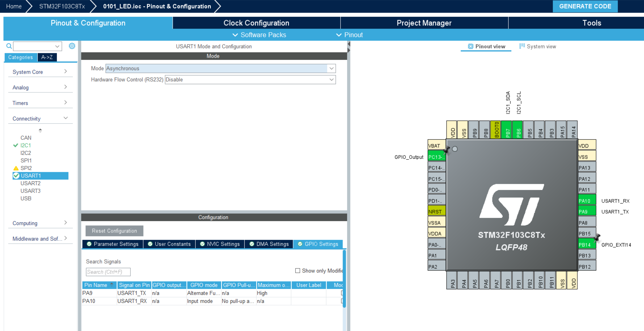Toggle the Modified checkbox in PA9 row
Screen dimensions: 644x331
click(342, 293)
